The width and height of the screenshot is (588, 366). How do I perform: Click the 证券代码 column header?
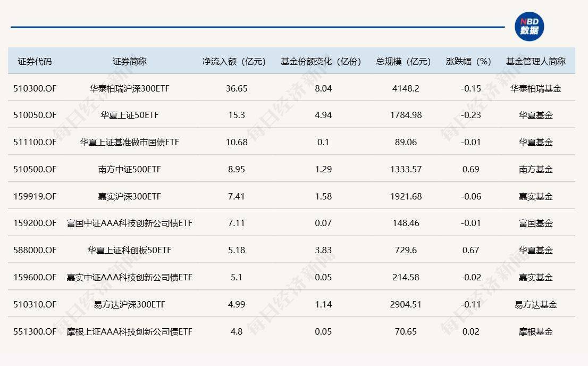point(35,61)
